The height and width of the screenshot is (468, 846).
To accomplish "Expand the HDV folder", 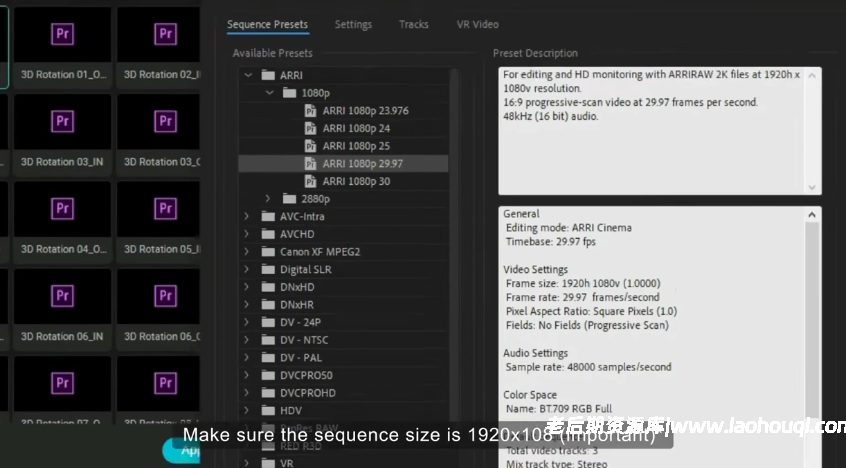I will [x=247, y=410].
